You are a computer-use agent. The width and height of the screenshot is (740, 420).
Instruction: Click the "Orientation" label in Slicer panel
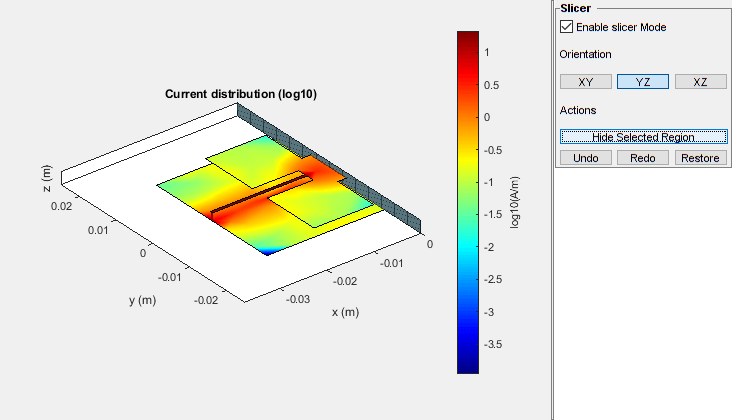pyautogui.click(x=585, y=54)
